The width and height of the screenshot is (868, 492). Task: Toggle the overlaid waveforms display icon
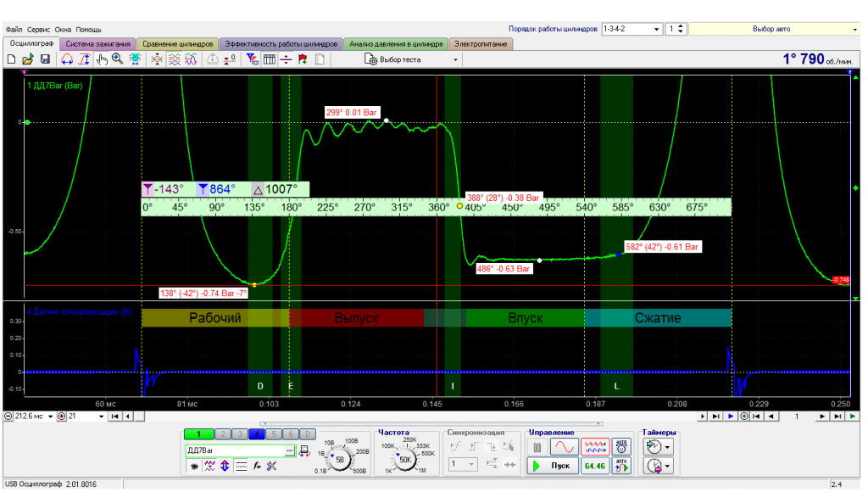tap(191, 59)
